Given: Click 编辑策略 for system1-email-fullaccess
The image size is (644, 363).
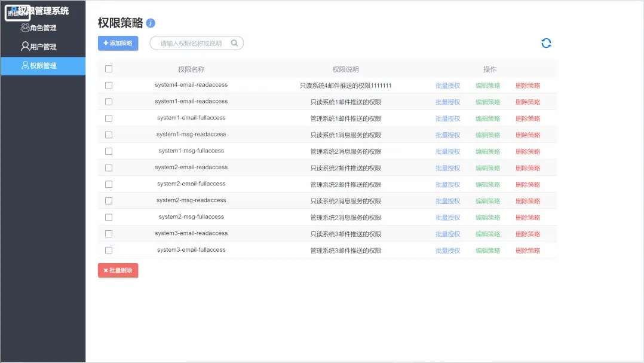Looking at the screenshot, I should pos(487,118).
